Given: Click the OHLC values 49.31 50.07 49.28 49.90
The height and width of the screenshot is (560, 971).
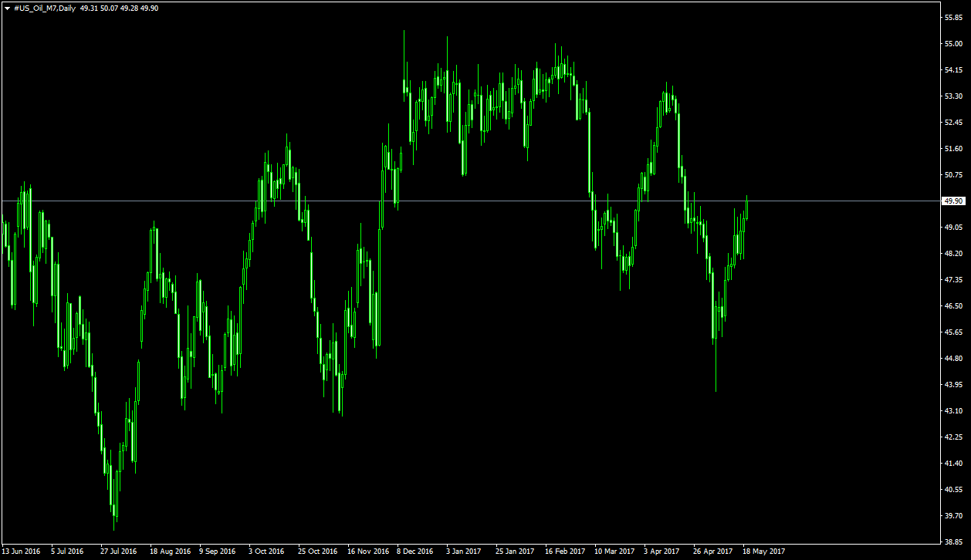Looking at the screenshot, I should click(119, 7).
